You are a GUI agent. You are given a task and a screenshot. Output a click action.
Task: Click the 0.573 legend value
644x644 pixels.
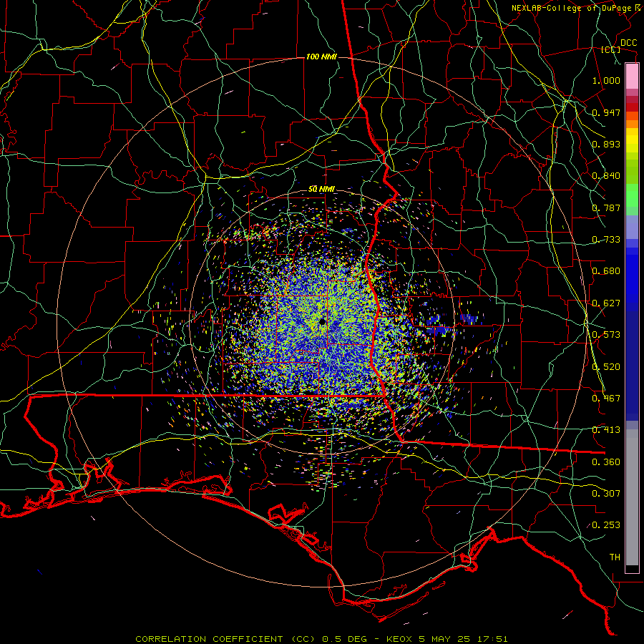(x=606, y=335)
